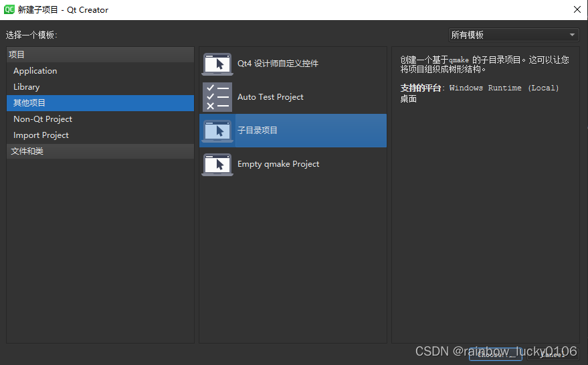Select the Import Project category
Screen dimensions: 588x365
coord(100,135)
